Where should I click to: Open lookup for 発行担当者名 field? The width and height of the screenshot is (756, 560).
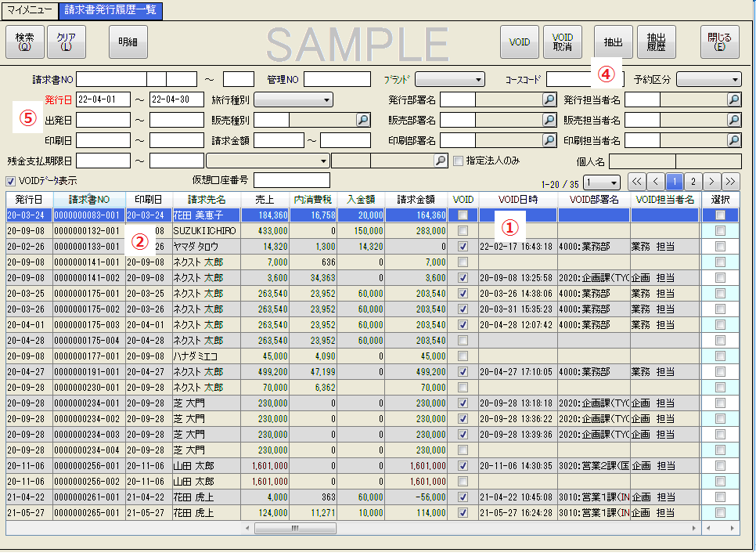pos(734,99)
